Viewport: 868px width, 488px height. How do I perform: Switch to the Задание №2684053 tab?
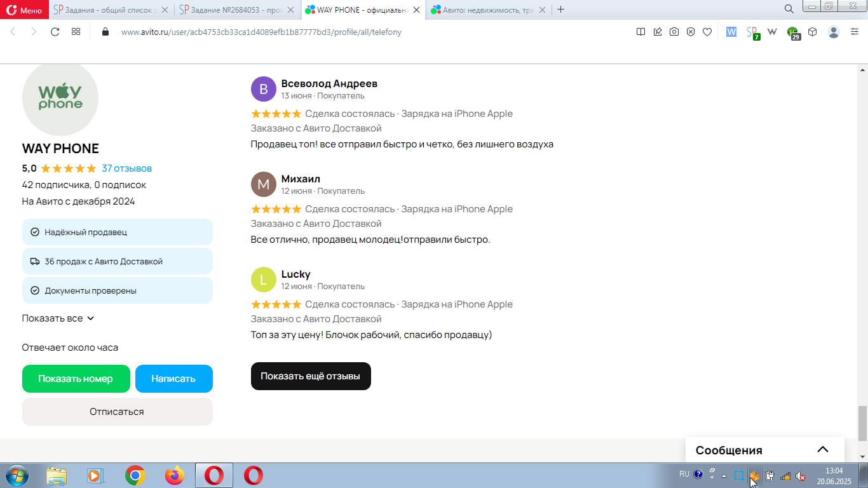tap(230, 10)
